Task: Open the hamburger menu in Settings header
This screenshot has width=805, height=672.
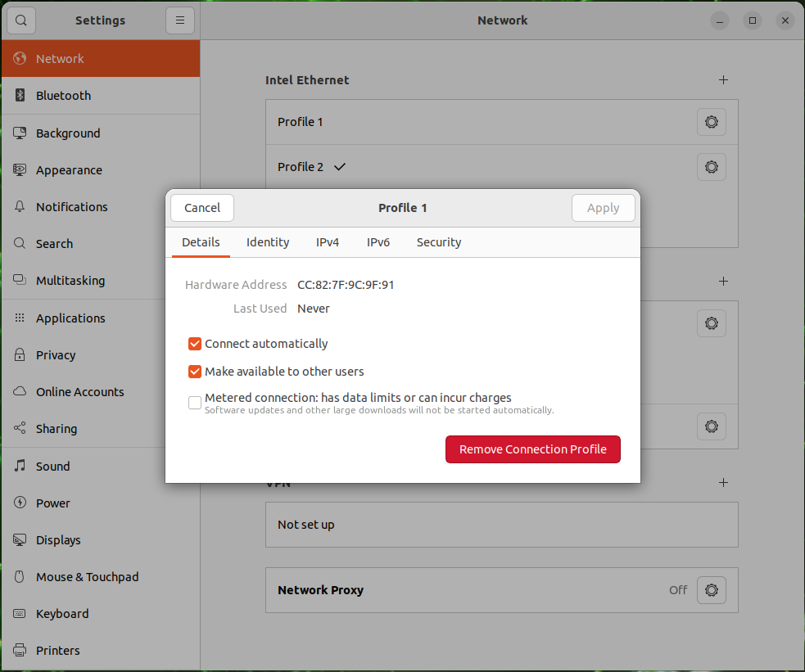Action: pos(179,20)
